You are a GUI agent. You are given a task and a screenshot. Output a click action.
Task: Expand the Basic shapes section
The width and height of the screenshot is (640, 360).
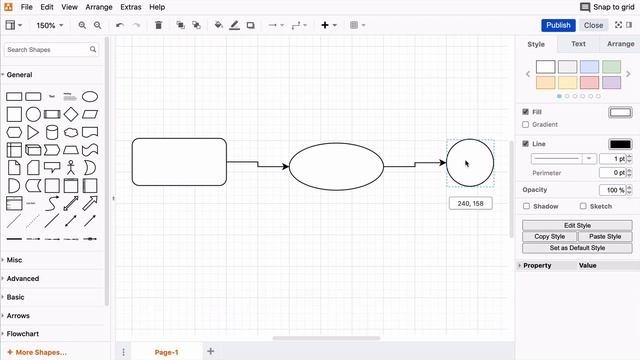[x=16, y=297]
